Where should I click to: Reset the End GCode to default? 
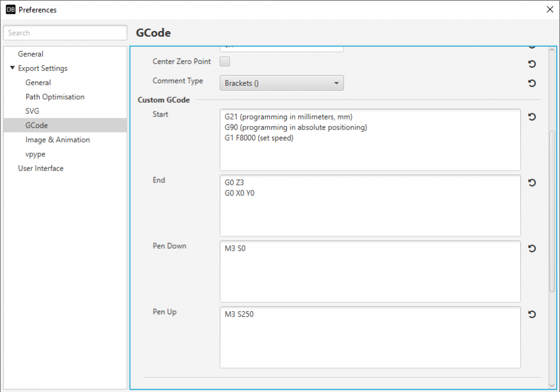point(532,183)
